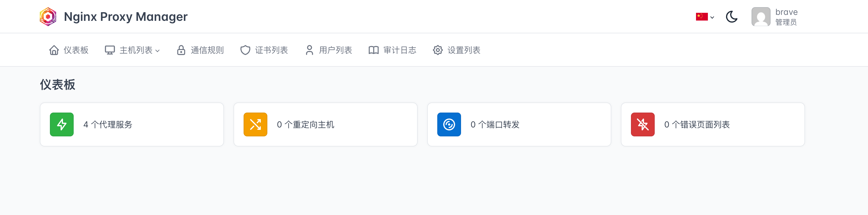Open the brave user account menu
Screen dimensions: 868x215
(x=775, y=17)
